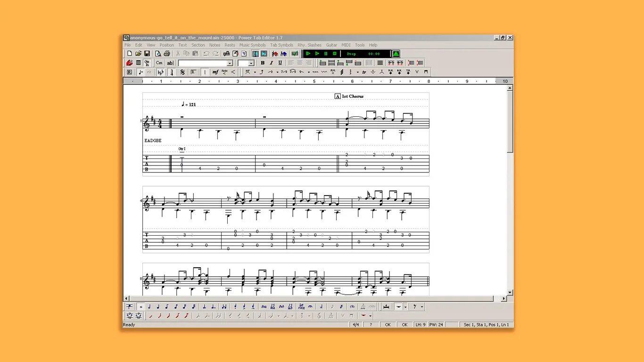Print the tablature using the printer icon

point(166,53)
